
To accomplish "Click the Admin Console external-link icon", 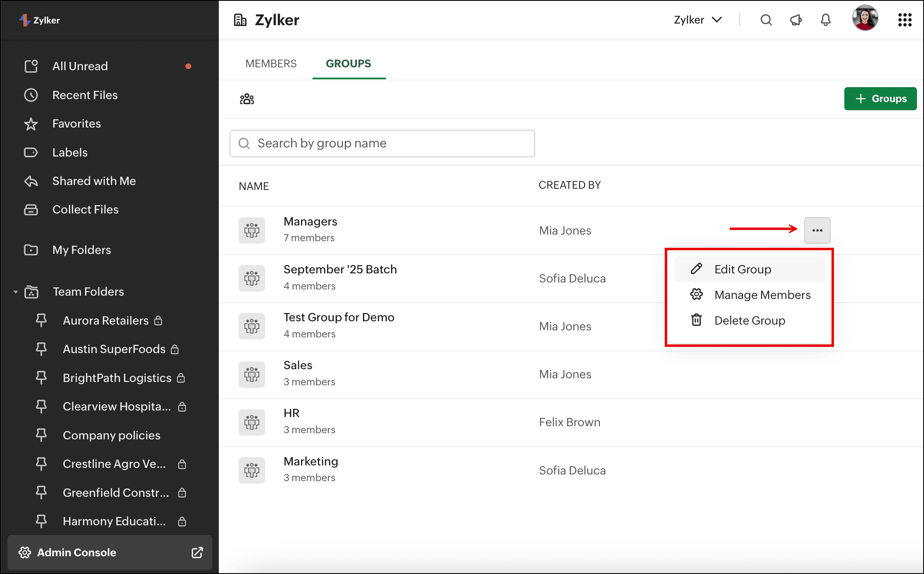I will tap(197, 553).
